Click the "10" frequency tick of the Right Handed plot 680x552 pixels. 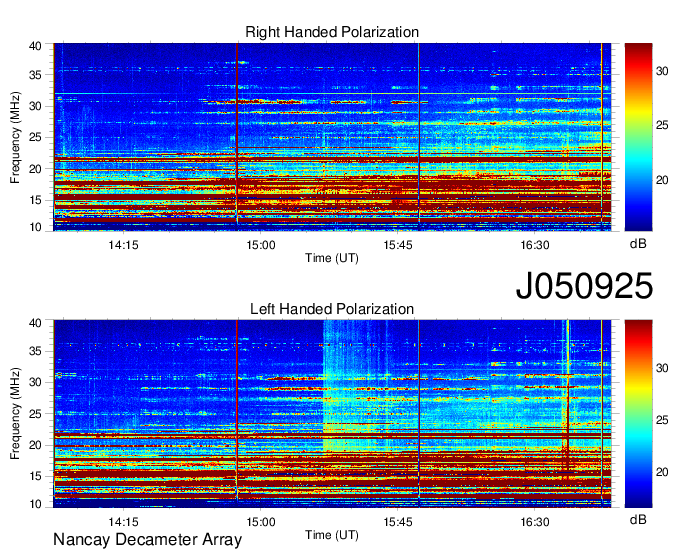(x=35, y=227)
